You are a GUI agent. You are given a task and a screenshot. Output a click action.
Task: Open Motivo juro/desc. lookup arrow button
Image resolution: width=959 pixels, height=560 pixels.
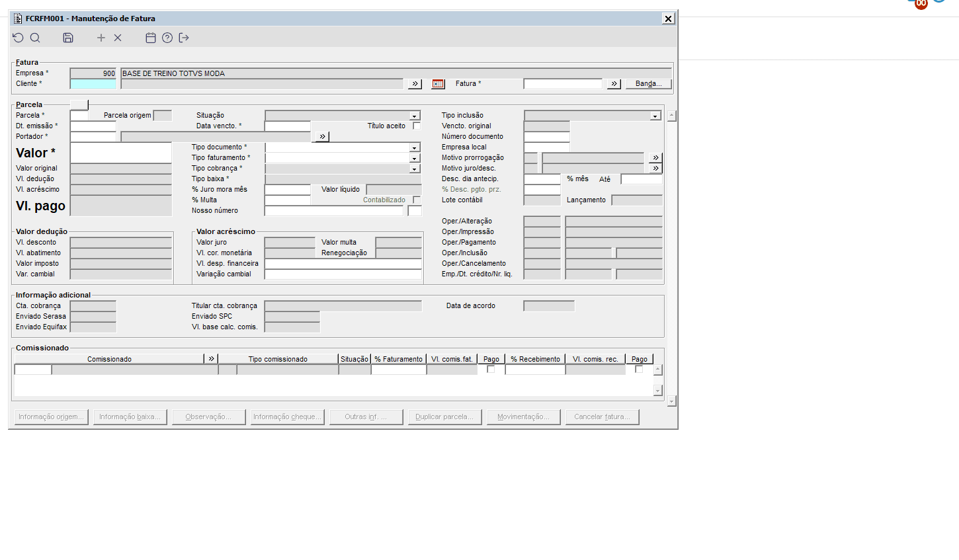click(655, 169)
